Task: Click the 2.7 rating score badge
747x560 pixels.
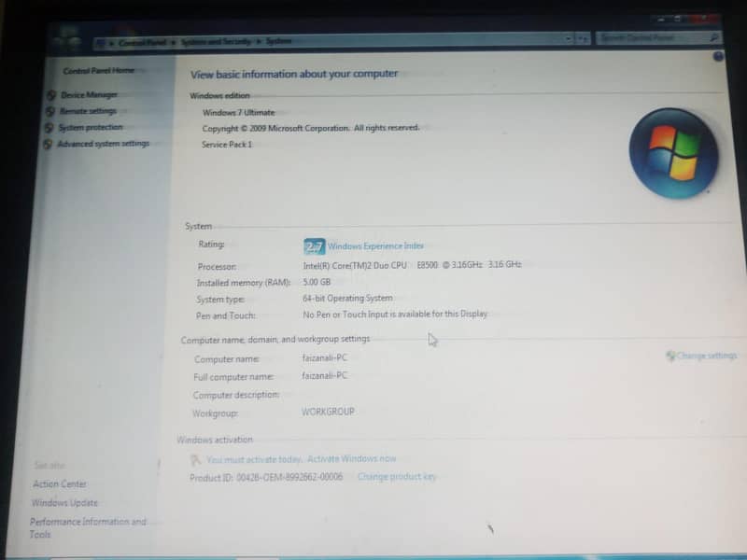Action: pyautogui.click(x=315, y=246)
